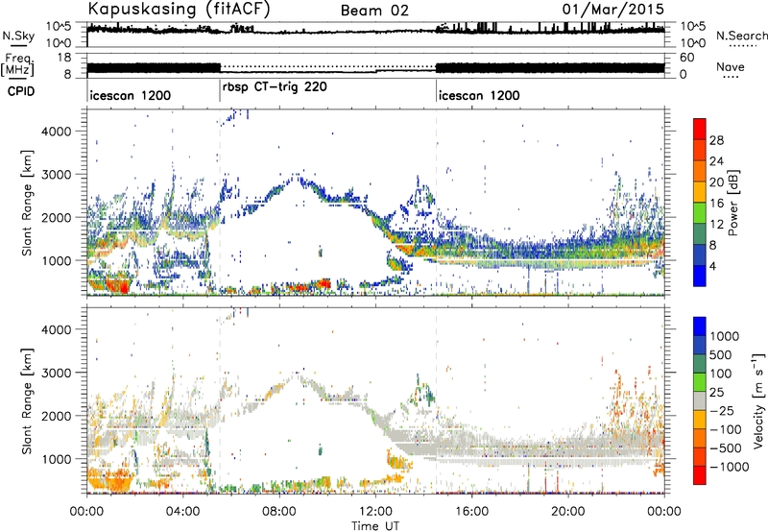Click the 'Nave' legend label
The image size is (768, 532).
pos(731,66)
